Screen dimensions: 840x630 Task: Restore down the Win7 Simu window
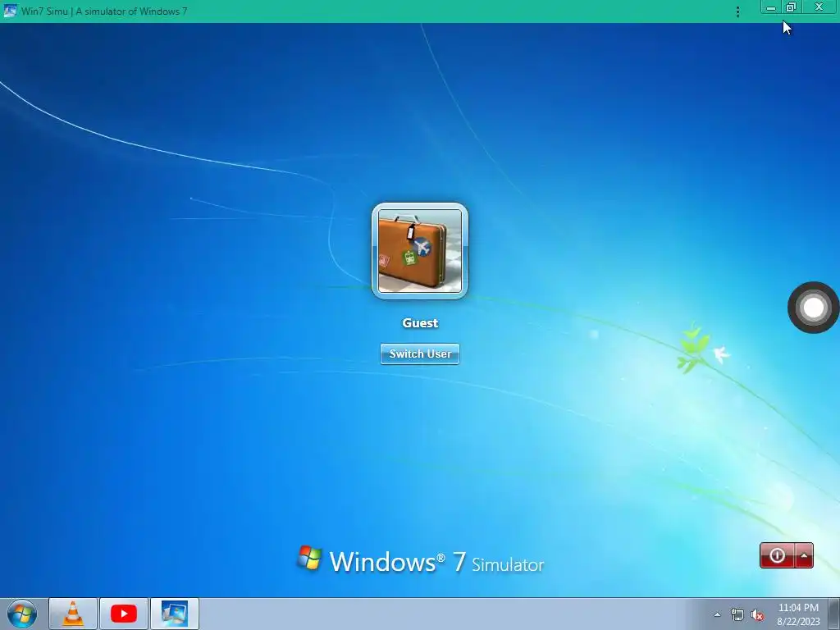[792, 7]
